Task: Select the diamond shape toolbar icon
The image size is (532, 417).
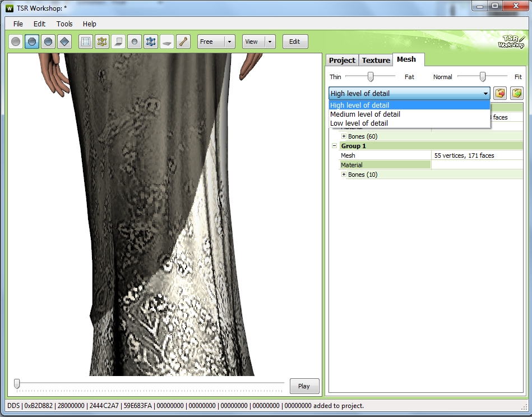Action: click(64, 42)
